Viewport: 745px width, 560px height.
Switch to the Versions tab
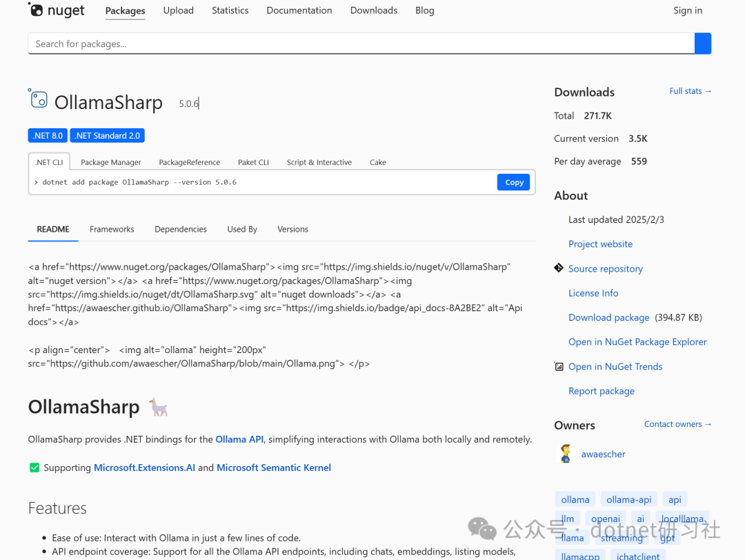[x=292, y=230]
